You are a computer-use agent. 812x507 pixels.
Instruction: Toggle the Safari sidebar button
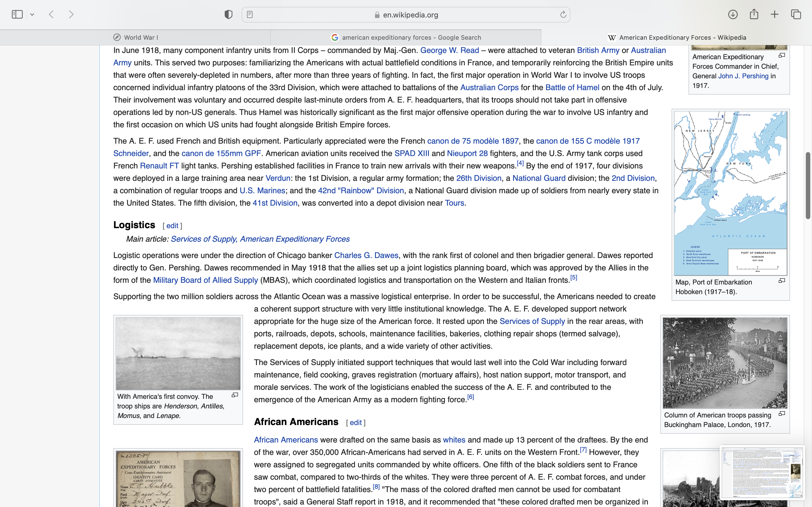click(x=17, y=14)
